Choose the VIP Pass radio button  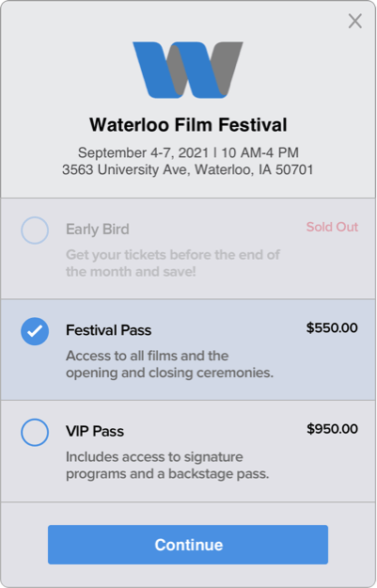tap(35, 433)
